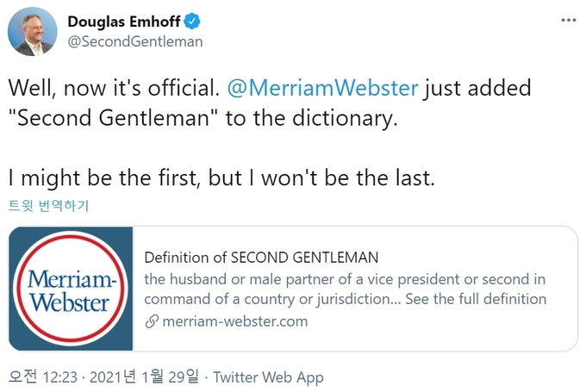Open the @SecondGentleman handle
Image resolution: width=586 pixels, height=392 pixels.
click(x=135, y=41)
